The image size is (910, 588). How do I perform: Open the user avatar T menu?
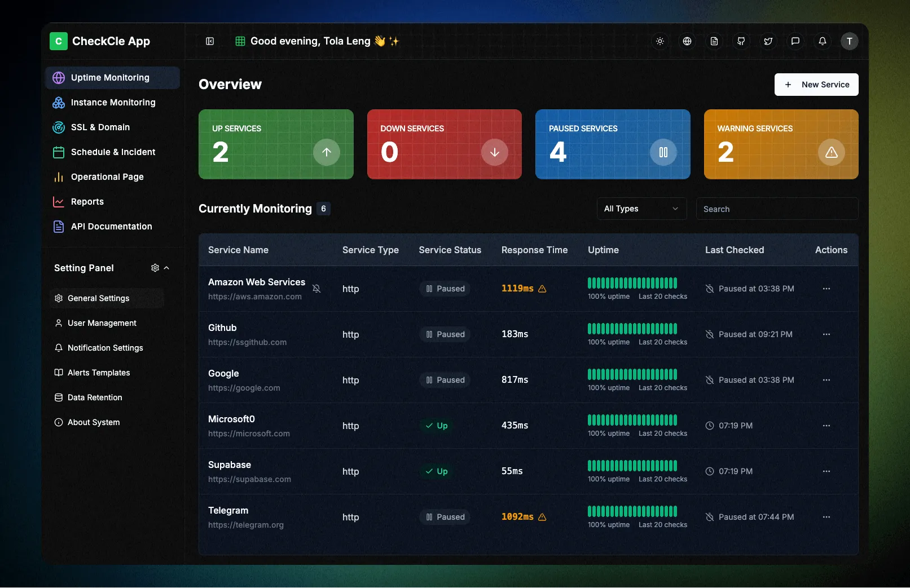coord(850,41)
